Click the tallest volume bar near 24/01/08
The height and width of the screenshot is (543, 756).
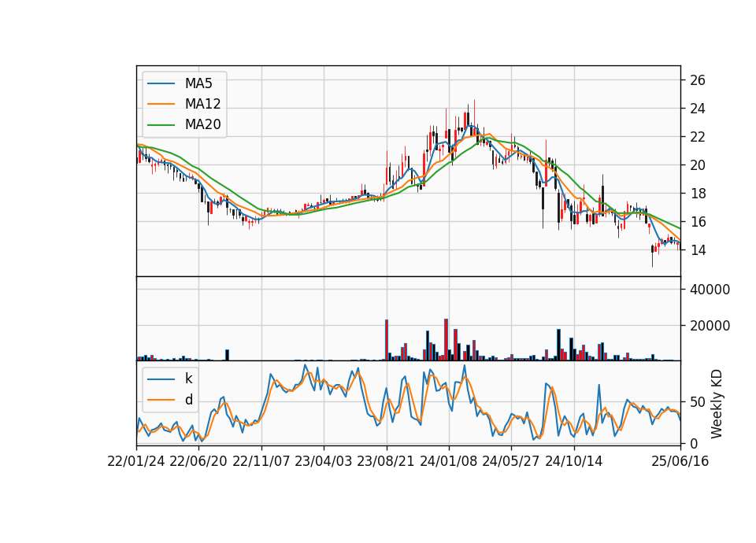coord(446,340)
